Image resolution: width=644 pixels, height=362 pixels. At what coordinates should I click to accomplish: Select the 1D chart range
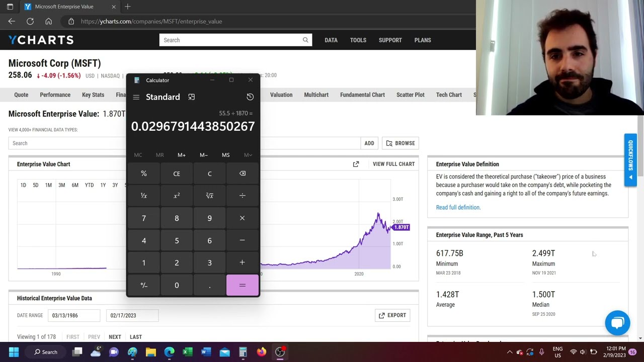(x=23, y=185)
